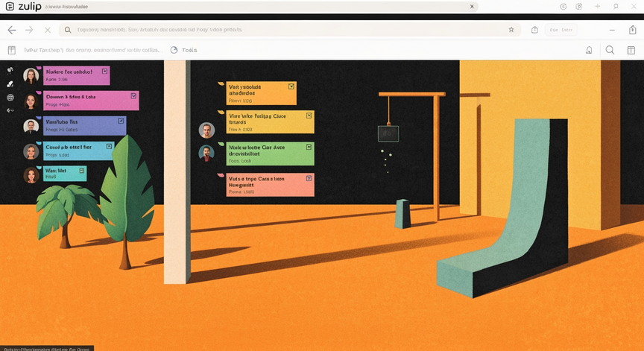Click the stop loading X icon
644x351 pixels.
48,30
